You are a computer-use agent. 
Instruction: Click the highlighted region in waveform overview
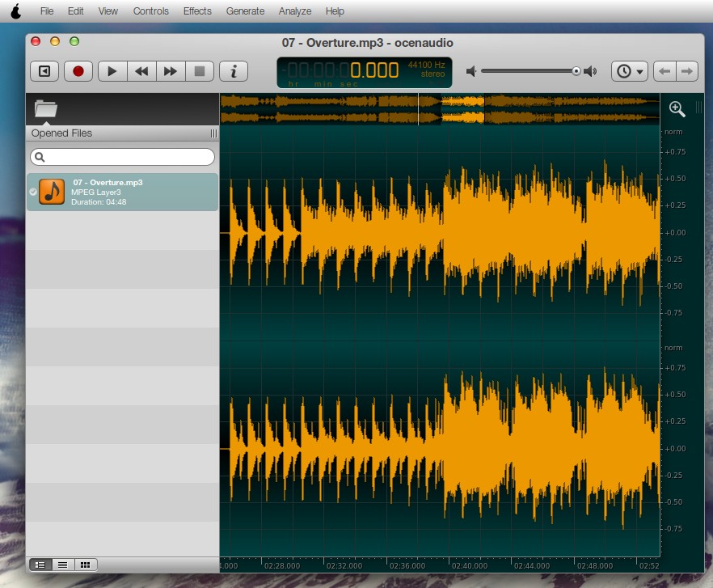[462, 108]
